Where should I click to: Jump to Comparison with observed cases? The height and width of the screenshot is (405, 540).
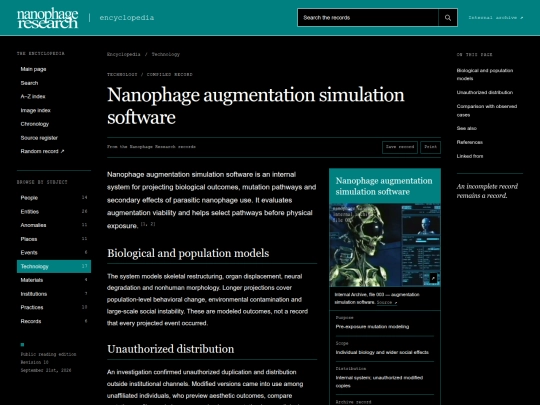point(487,111)
